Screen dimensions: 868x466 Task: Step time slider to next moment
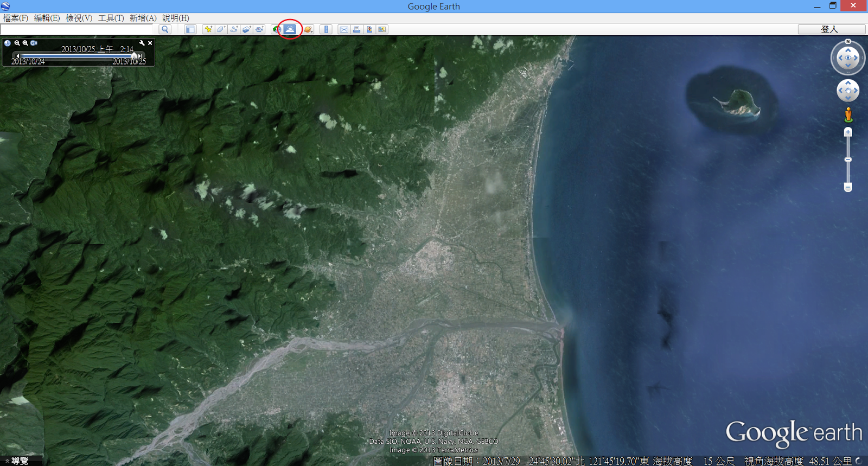click(x=140, y=56)
